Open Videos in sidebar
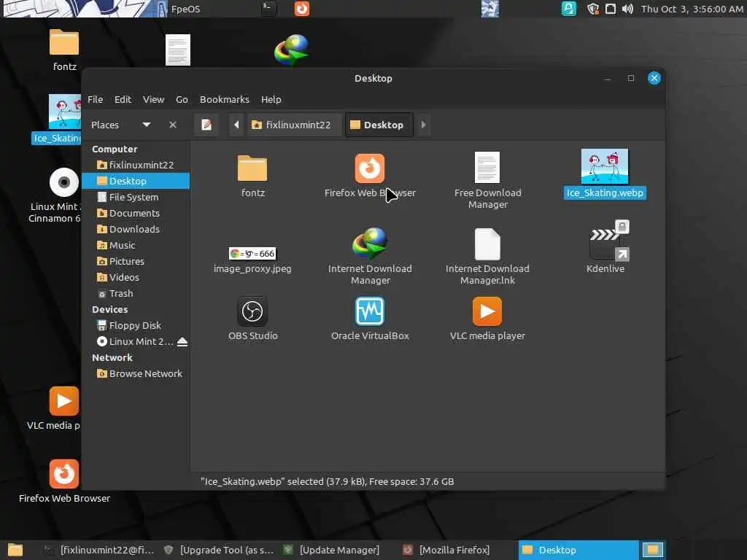 [x=136, y=277]
